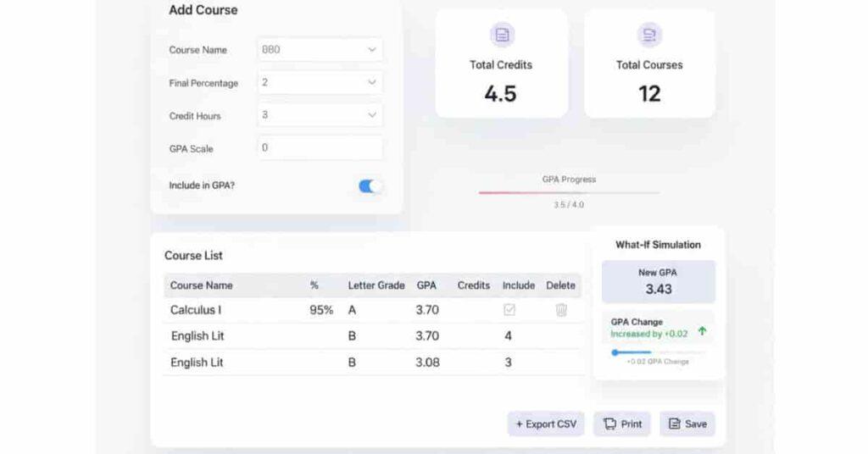Image resolution: width=868 pixels, height=454 pixels.
Task: Click the Total Credits document icon
Action: pos(502,35)
